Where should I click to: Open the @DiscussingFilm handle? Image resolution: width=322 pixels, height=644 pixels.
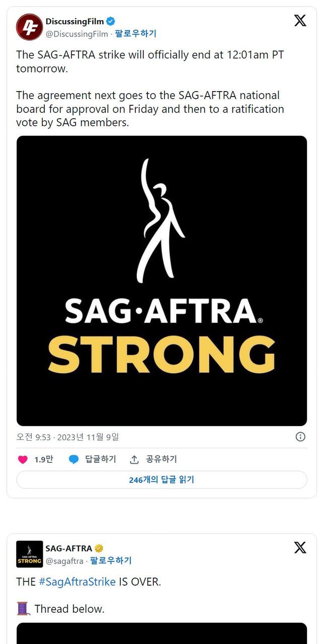click(77, 34)
